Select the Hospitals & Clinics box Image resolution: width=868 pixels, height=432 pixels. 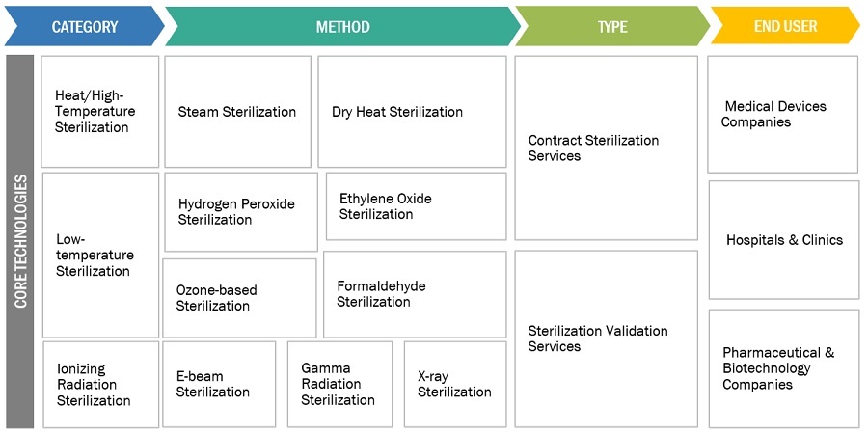783,240
